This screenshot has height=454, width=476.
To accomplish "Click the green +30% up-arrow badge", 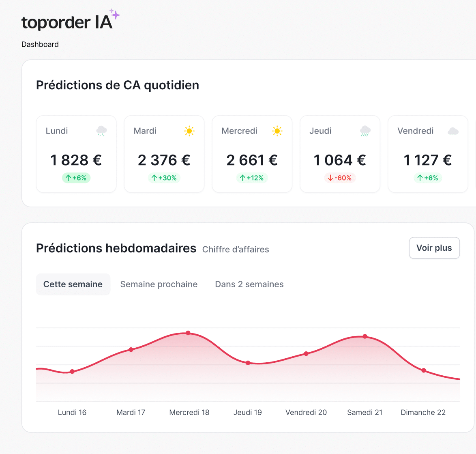I will [164, 178].
